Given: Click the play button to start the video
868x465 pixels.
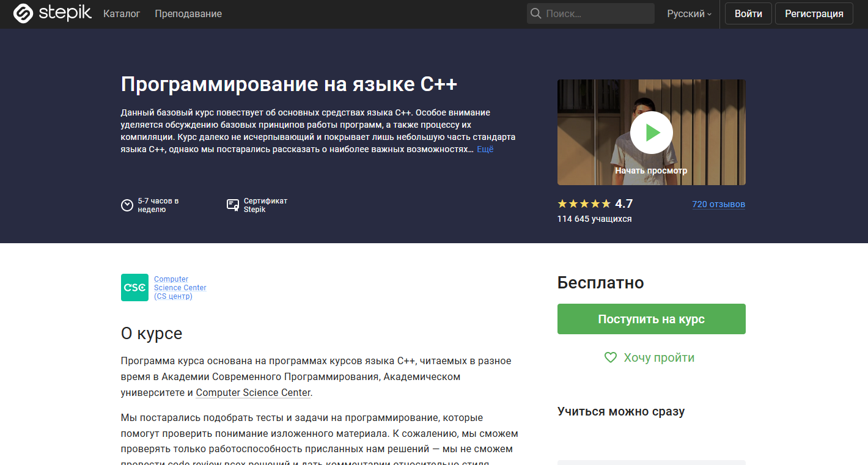Looking at the screenshot, I should pos(651,132).
